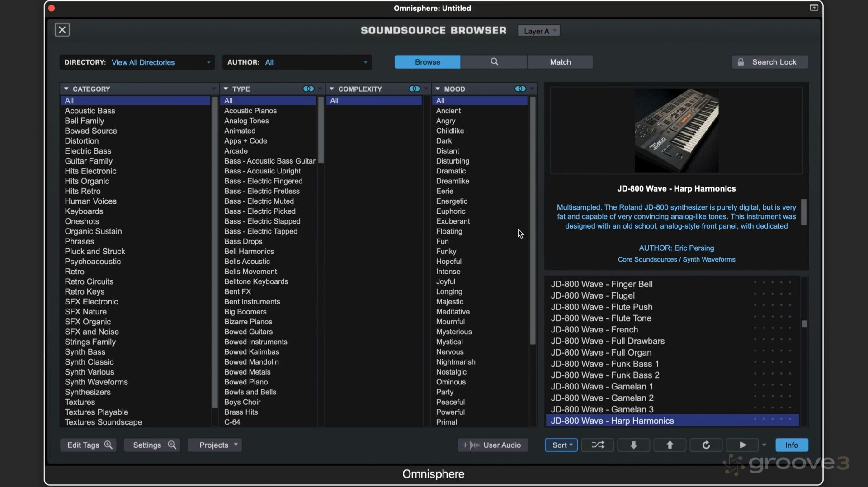Collapse the Mood column triangle
This screenshot has height=487, width=868.
(x=438, y=89)
